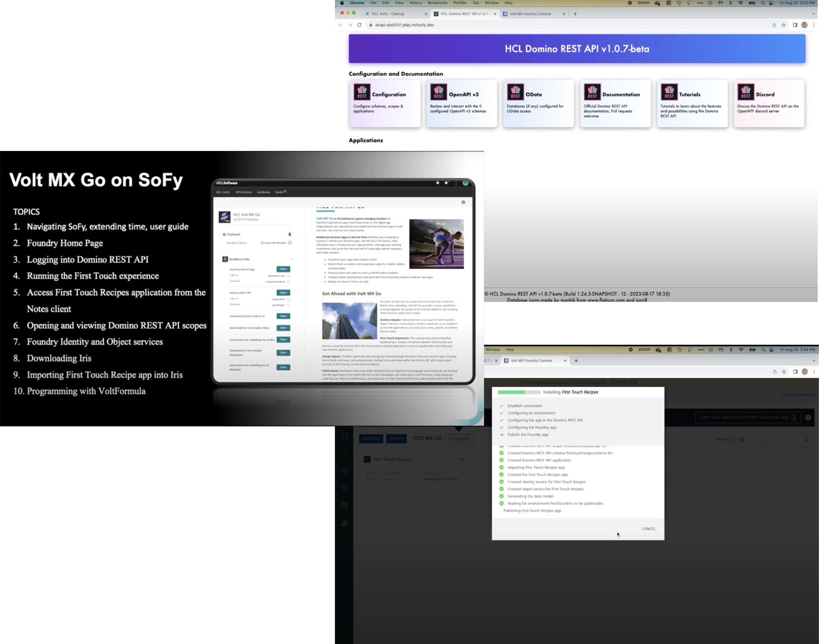The image size is (819, 644).
Task: Select API Directory in the SoFy navigation
Action: [244, 192]
